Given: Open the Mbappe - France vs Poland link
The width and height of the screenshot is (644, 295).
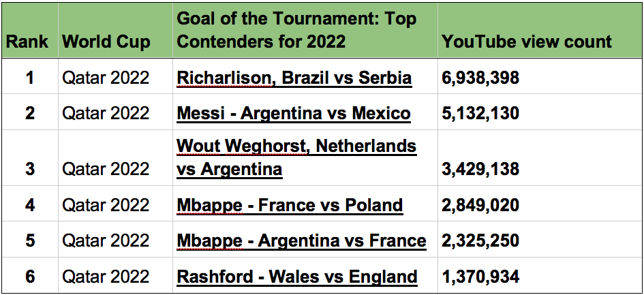Looking at the screenshot, I should coord(290,205).
